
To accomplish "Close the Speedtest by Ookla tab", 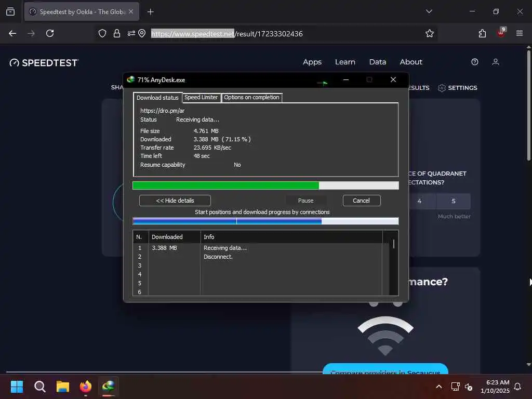I will pyautogui.click(x=131, y=11).
